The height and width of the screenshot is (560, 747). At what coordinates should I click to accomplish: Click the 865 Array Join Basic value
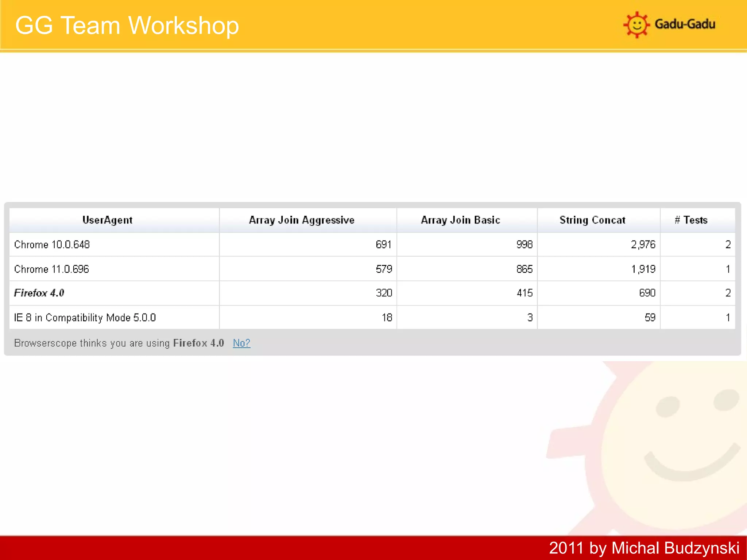pos(525,269)
